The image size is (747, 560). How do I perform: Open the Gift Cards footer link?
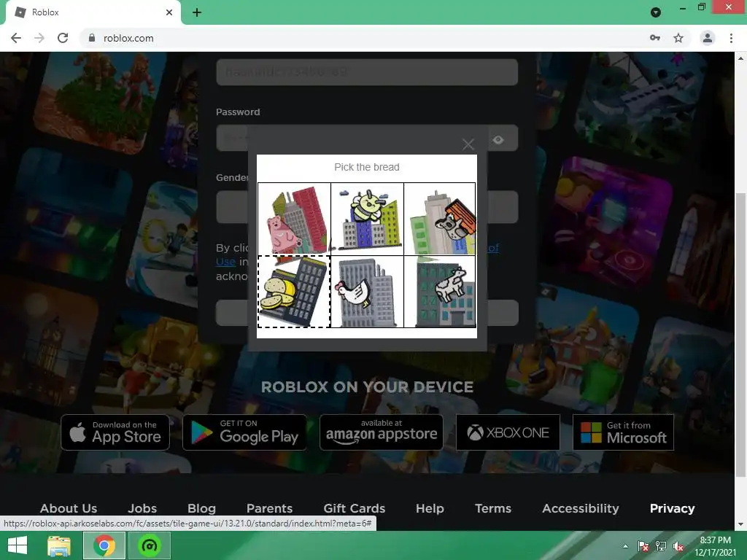coord(355,508)
